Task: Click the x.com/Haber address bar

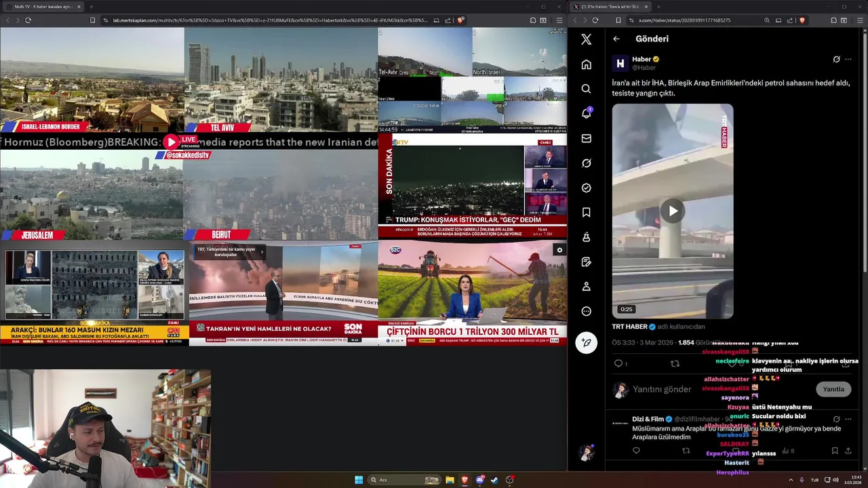Action: [684, 20]
